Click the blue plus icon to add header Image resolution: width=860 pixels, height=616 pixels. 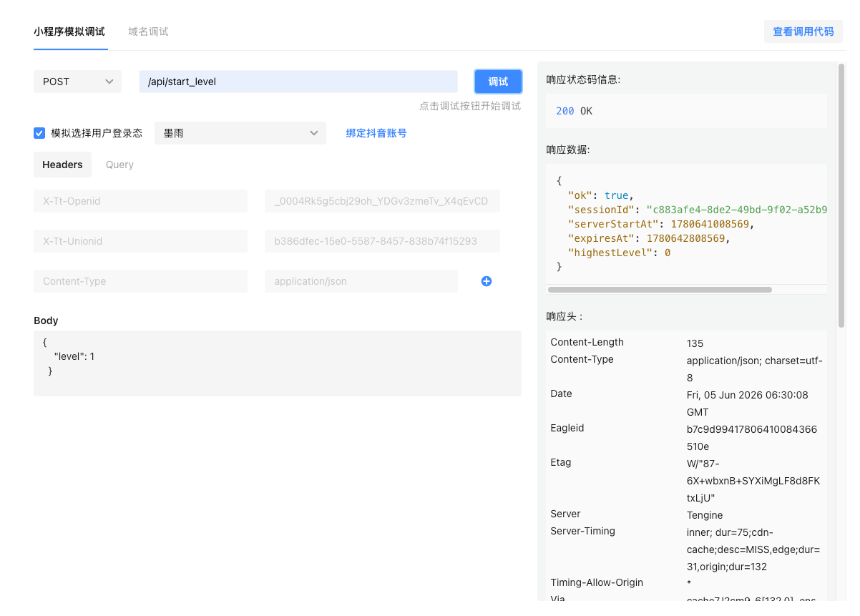[x=487, y=281]
